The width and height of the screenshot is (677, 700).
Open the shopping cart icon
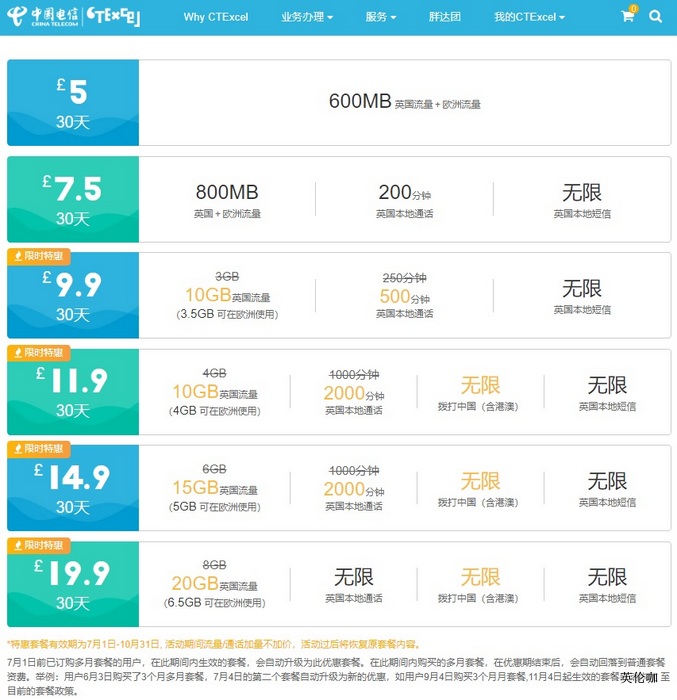click(628, 16)
